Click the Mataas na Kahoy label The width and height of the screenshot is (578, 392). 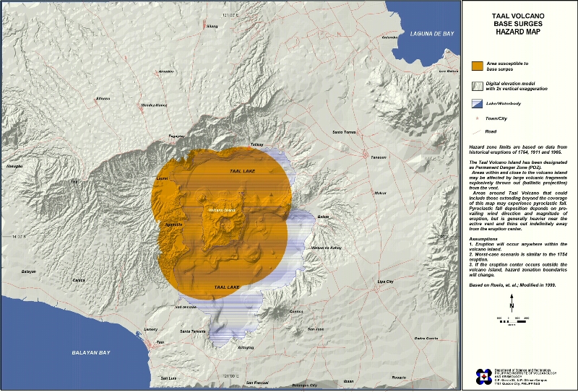point(324,248)
